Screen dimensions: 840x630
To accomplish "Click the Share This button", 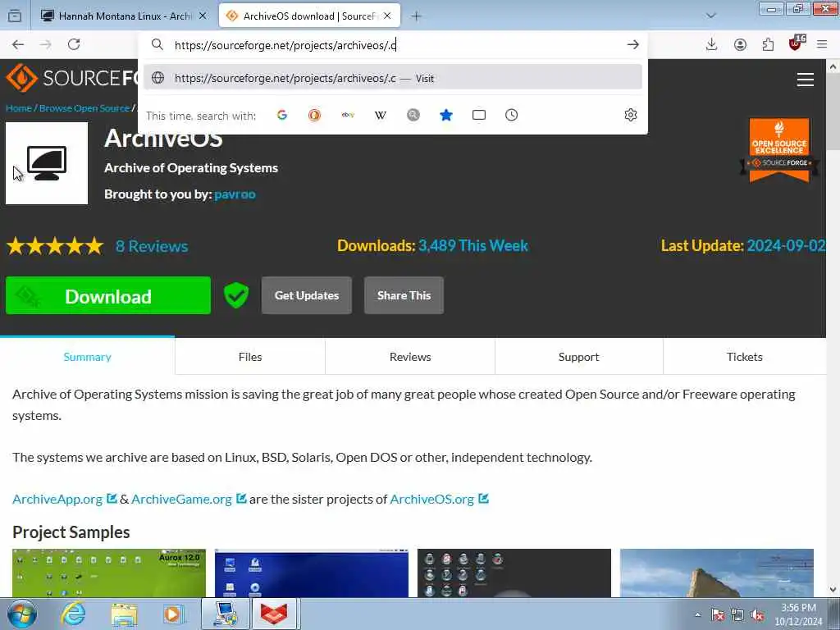I will tap(404, 295).
